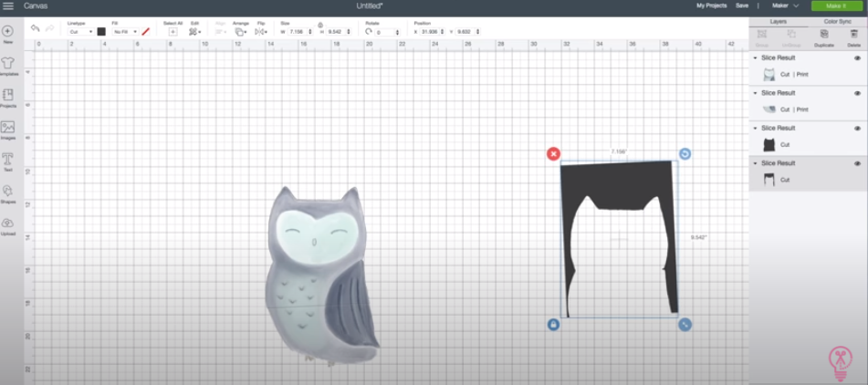The width and height of the screenshot is (868, 385).
Task: Undo the last action
Action: pos(36,28)
